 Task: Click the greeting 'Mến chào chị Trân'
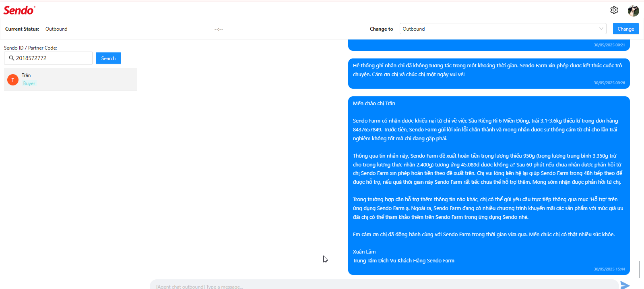click(374, 103)
